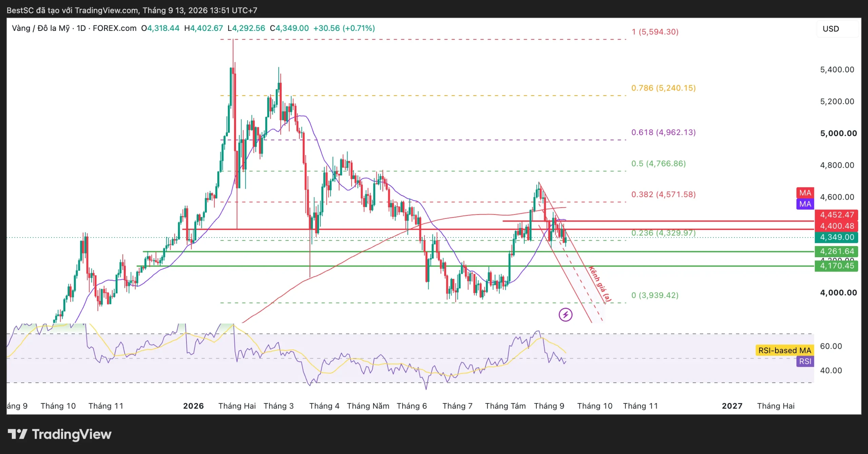868x454 pixels.
Task: Select the Kênh giá (a) channel label
Action: (x=600, y=284)
